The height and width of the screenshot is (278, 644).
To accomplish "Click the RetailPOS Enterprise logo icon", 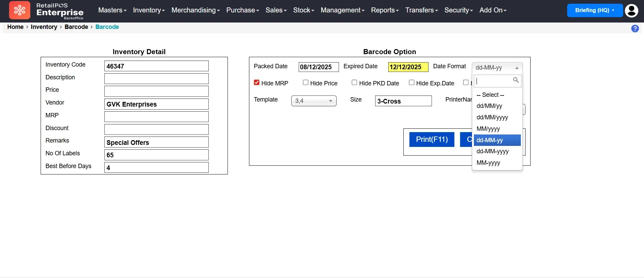I will (19, 10).
